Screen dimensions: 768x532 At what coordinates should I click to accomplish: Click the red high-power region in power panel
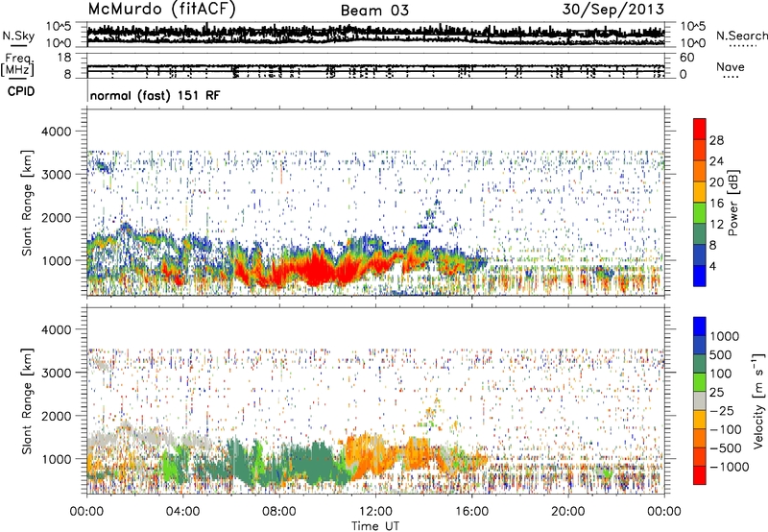(x=314, y=270)
